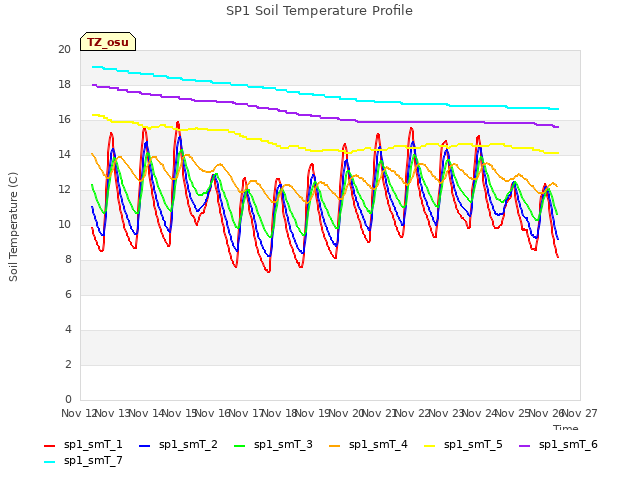Click the Nov 12 x-axis tick label
The image size is (640, 480).
tap(79, 413)
